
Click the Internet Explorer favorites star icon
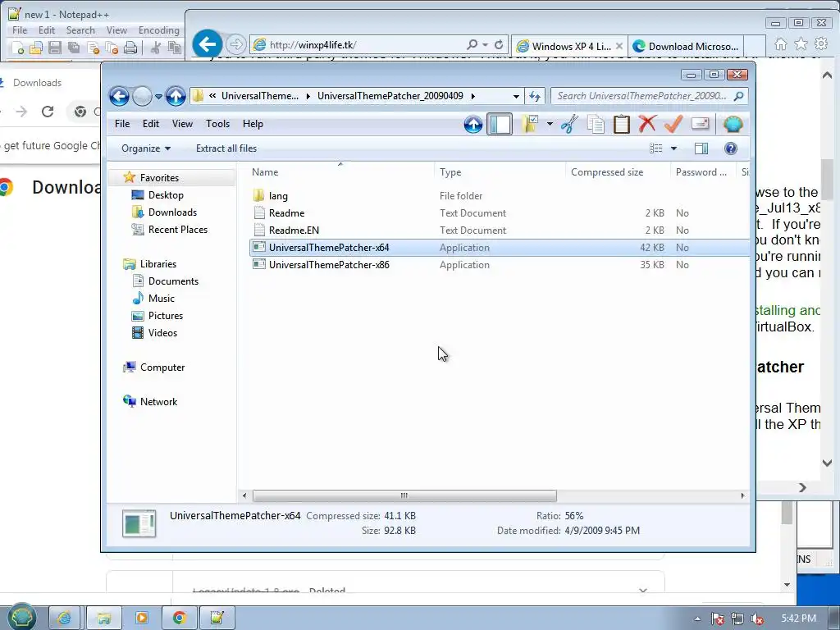[x=801, y=44]
